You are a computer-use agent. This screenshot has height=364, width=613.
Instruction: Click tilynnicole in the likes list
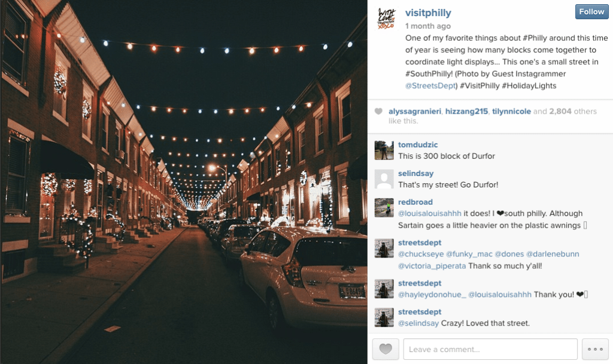[511, 111]
